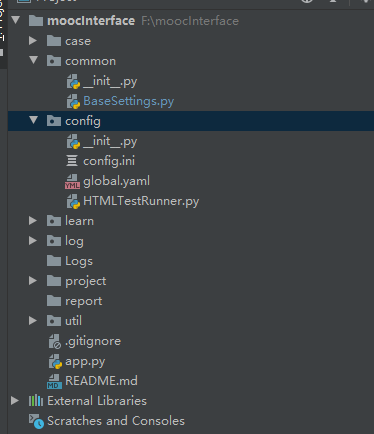
Task: Select the .gitignore file name
Action: [93, 341]
